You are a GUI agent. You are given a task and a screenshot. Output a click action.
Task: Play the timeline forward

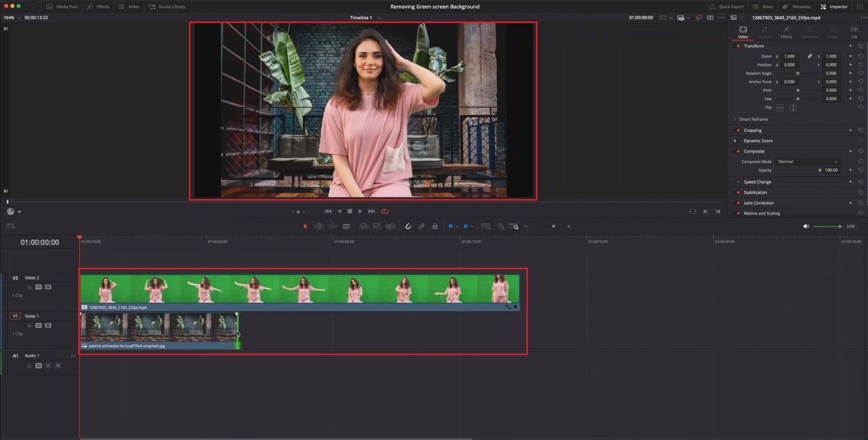(360, 211)
